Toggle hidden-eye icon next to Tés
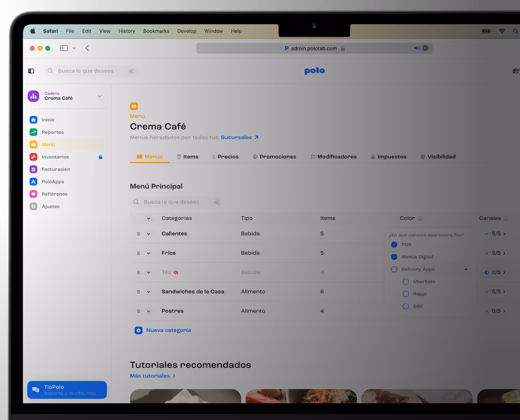The image size is (520, 420). [176, 273]
